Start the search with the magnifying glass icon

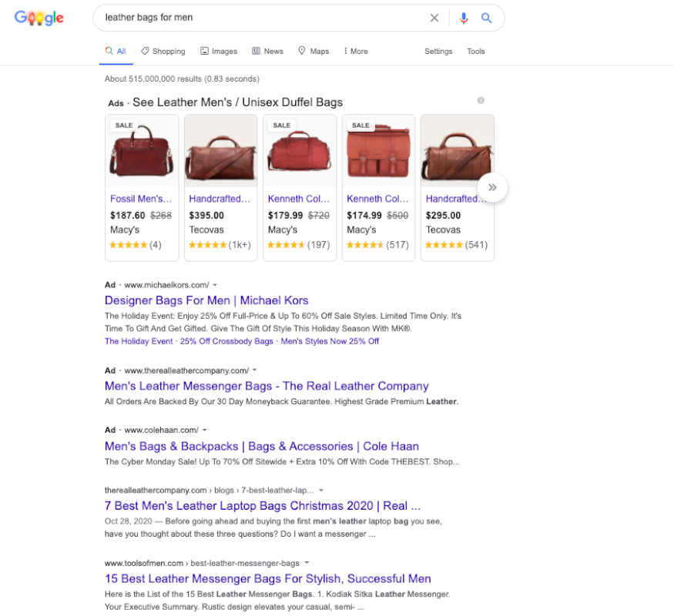click(x=486, y=17)
